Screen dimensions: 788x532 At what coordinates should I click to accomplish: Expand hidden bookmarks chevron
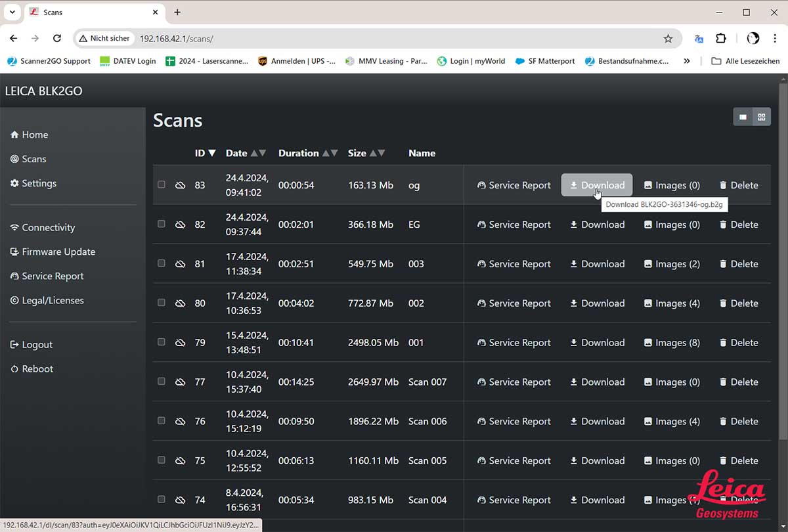point(687,61)
